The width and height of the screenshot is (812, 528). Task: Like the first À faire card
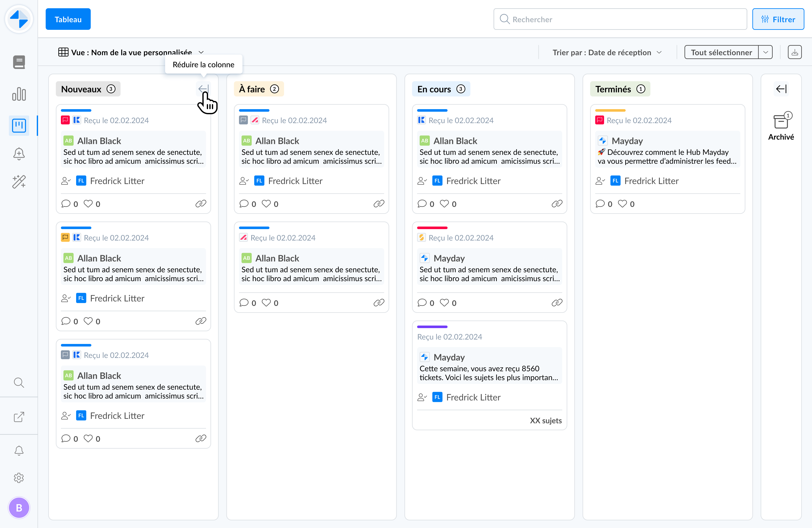[266, 204]
